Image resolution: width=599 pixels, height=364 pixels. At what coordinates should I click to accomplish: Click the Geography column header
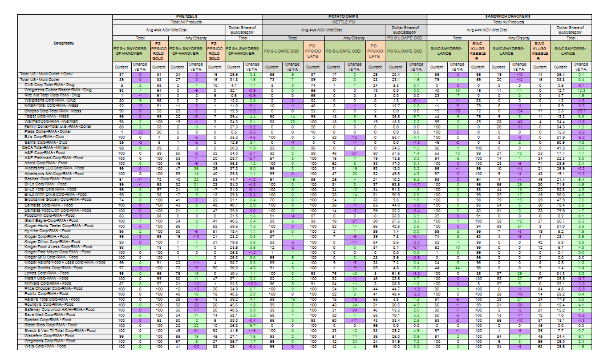point(63,43)
